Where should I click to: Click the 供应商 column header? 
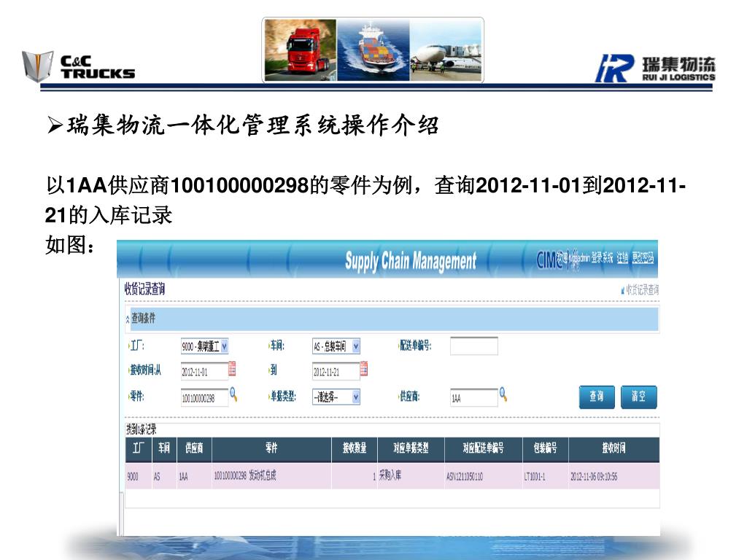click(x=194, y=449)
